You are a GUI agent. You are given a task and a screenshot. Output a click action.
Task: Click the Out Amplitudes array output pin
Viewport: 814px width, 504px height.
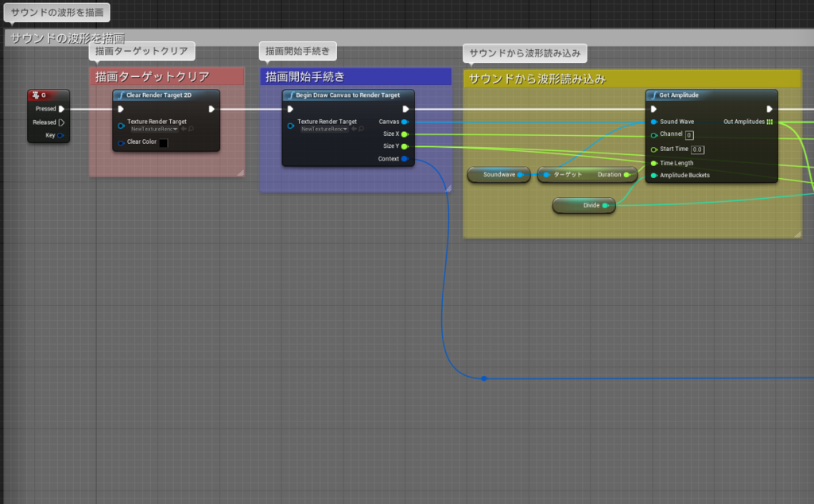pos(769,122)
